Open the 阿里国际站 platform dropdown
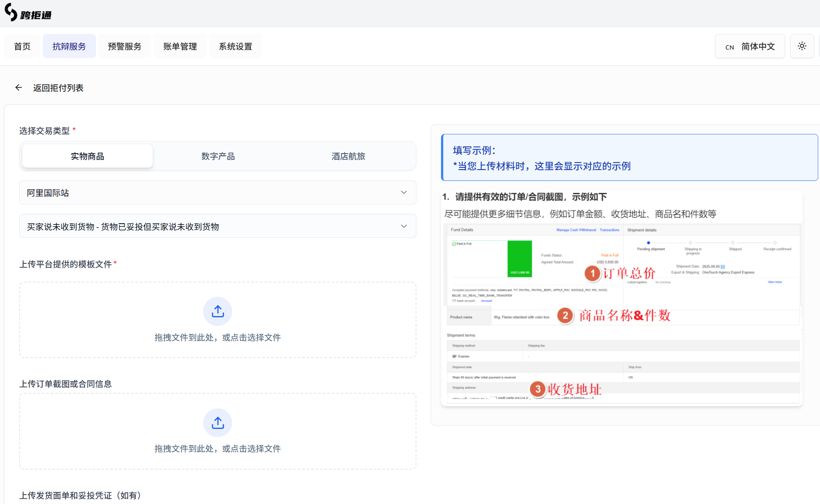Viewport: 820px width, 504px height. coord(210,192)
